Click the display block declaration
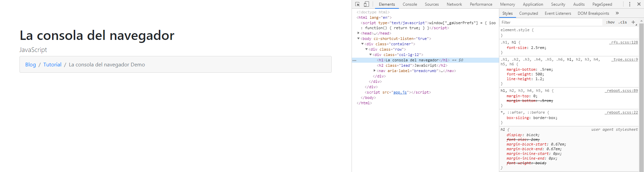 (x=523, y=135)
